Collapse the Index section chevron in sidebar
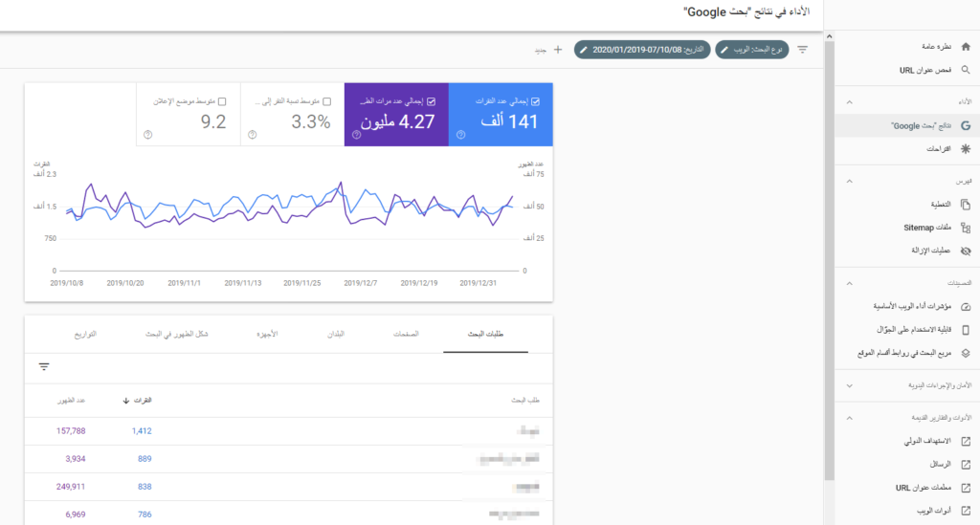This screenshot has width=980, height=525. 850,181
